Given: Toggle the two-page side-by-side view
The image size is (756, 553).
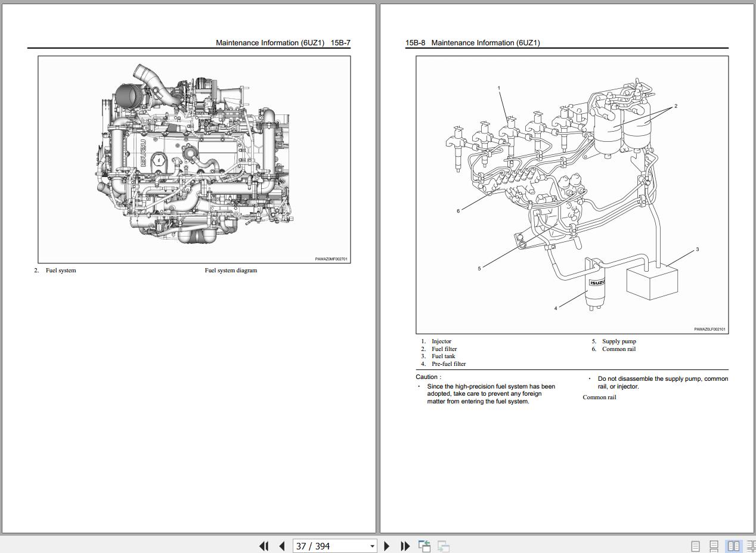Looking at the screenshot, I should (x=733, y=546).
